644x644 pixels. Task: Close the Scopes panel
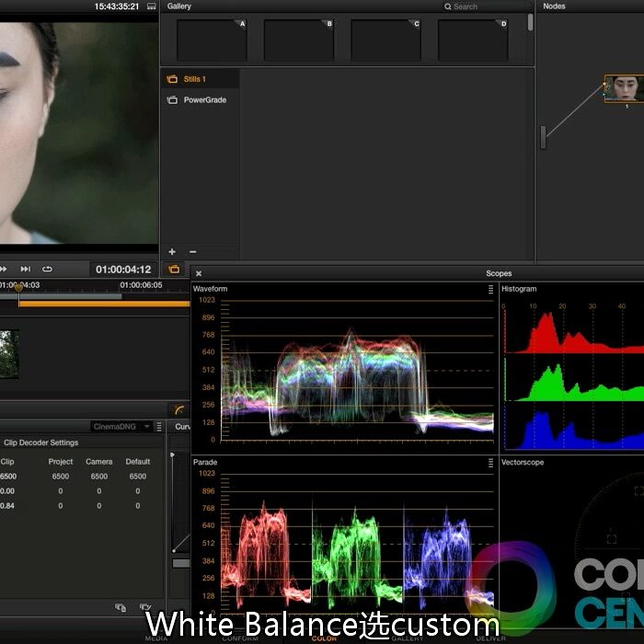click(199, 273)
